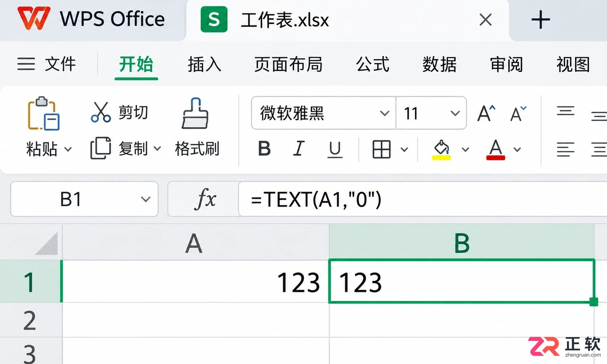Select the Format Painter brush
Screen dimensions: 607x364
tap(195, 113)
